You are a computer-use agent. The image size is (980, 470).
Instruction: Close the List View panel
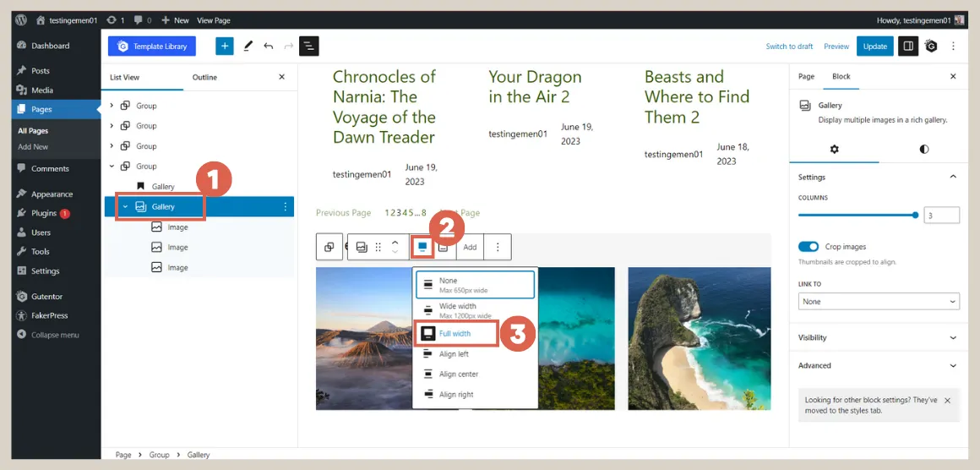pyautogui.click(x=281, y=77)
